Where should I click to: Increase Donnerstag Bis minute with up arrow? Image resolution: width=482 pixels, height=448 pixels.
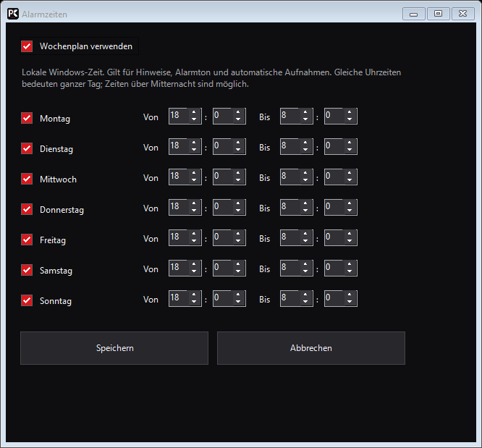(x=350, y=203)
